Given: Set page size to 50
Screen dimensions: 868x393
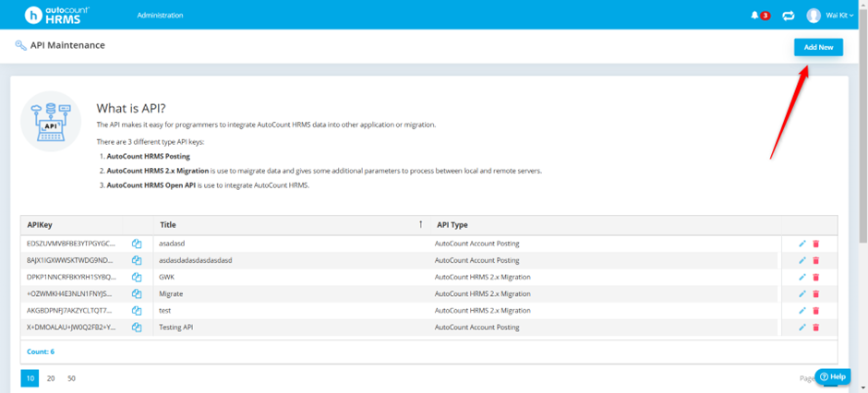Looking at the screenshot, I should click(71, 378).
